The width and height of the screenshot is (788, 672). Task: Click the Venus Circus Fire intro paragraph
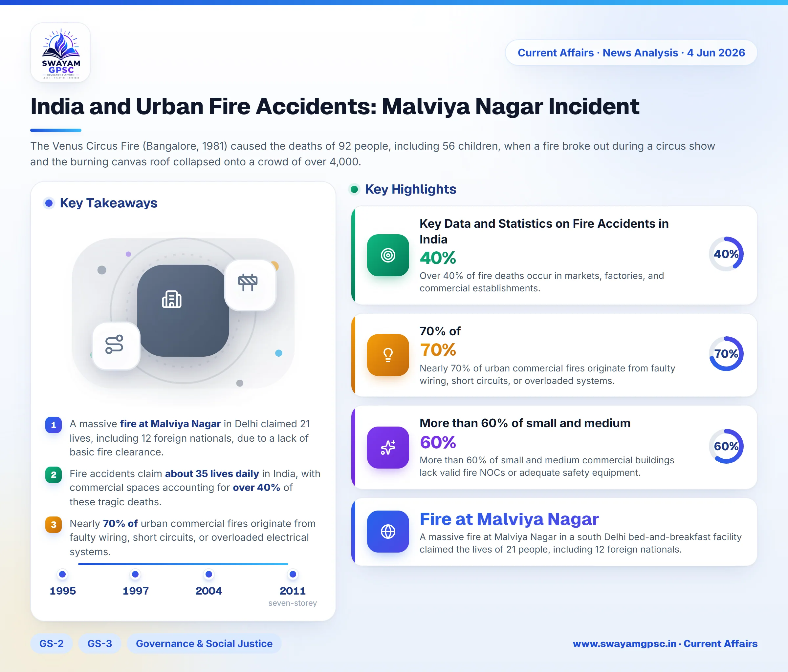[372, 154]
